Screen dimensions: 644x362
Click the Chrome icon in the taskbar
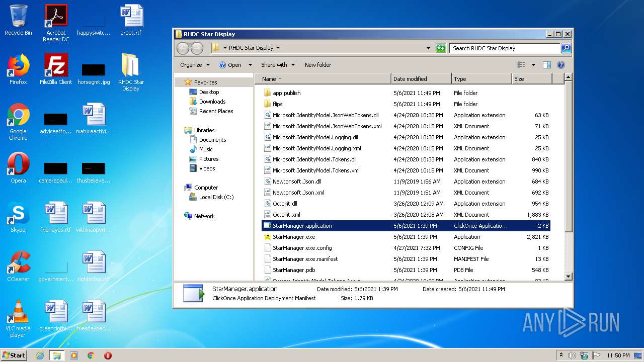click(x=91, y=355)
